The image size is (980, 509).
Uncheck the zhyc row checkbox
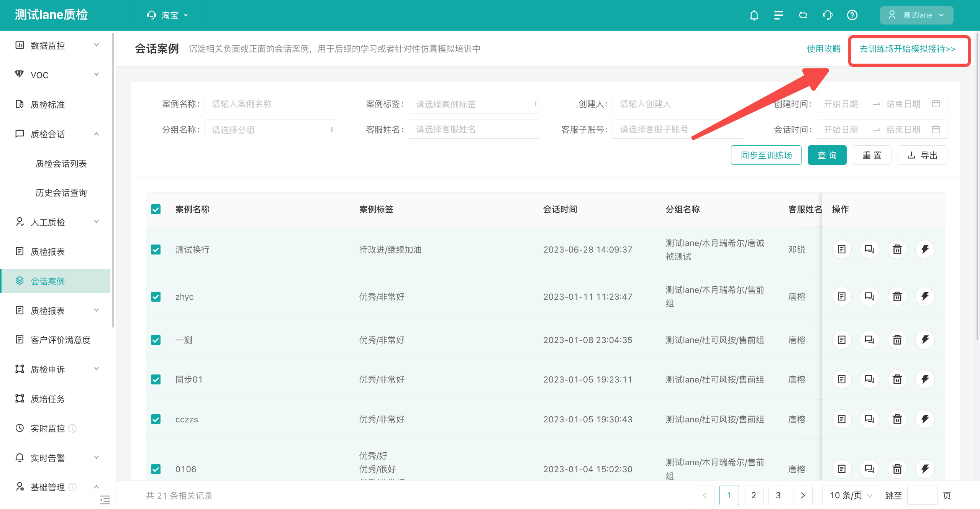(156, 297)
